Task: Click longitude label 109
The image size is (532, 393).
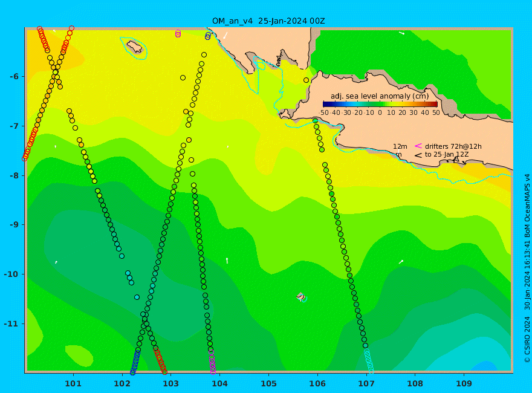Action: point(464,383)
